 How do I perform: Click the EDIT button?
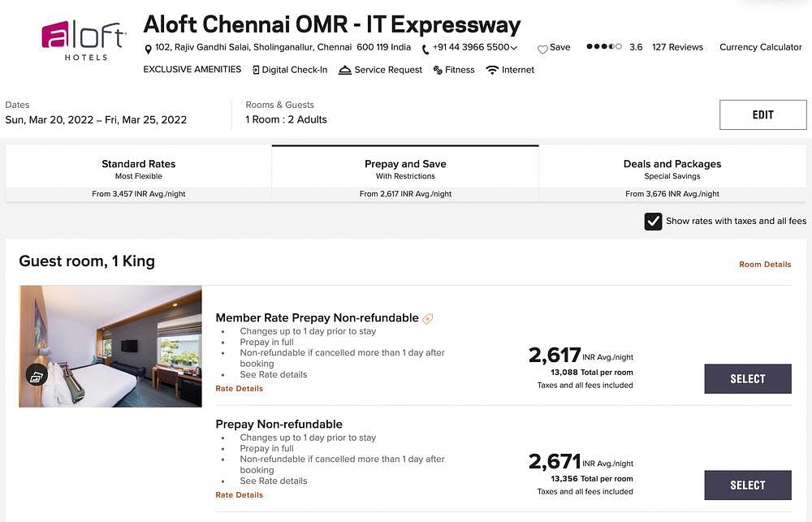click(762, 114)
